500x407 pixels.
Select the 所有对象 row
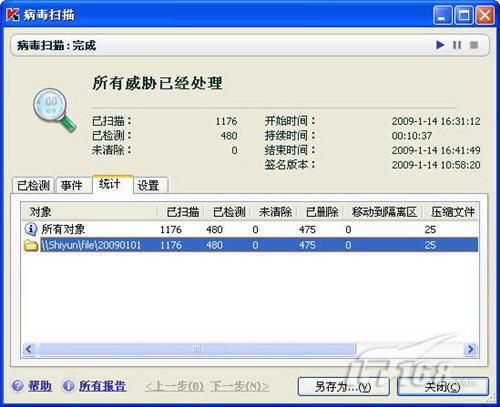coord(250,229)
